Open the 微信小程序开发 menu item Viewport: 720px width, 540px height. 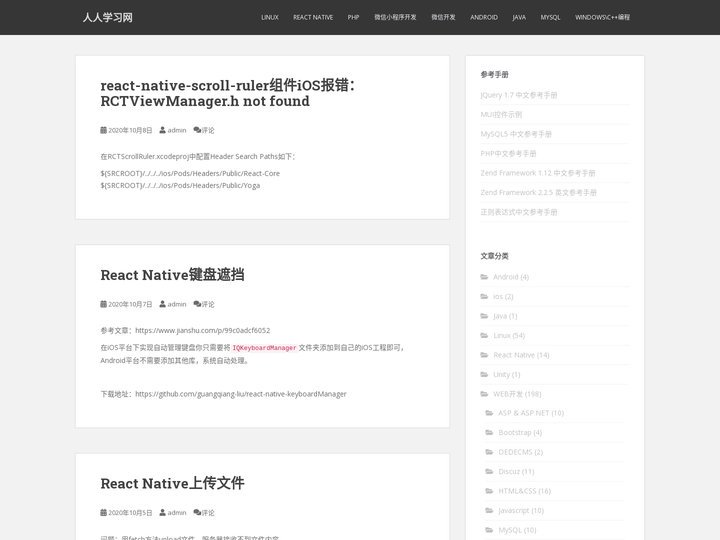(x=395, y=17)
